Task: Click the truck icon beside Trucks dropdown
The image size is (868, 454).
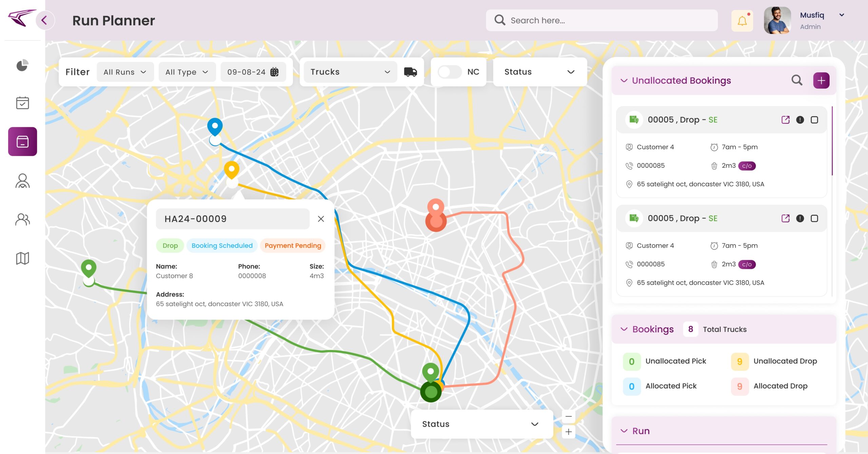Action: [410, 72]
